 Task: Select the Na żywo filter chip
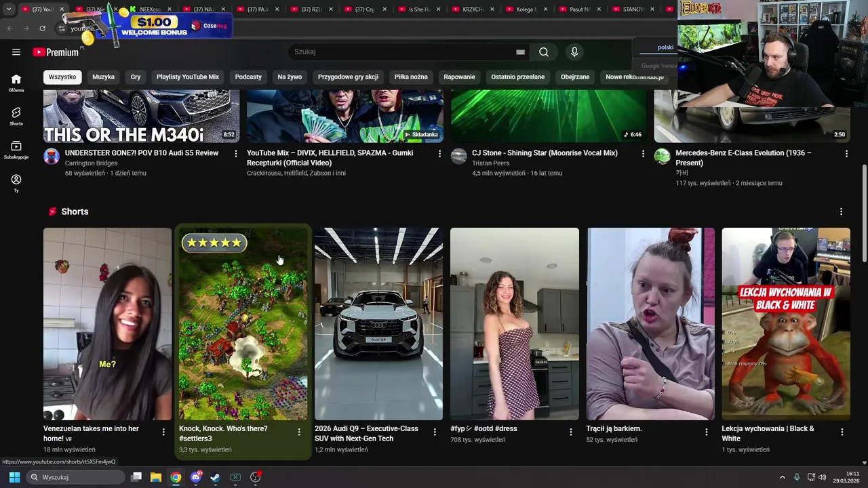(x=290, y=77)
